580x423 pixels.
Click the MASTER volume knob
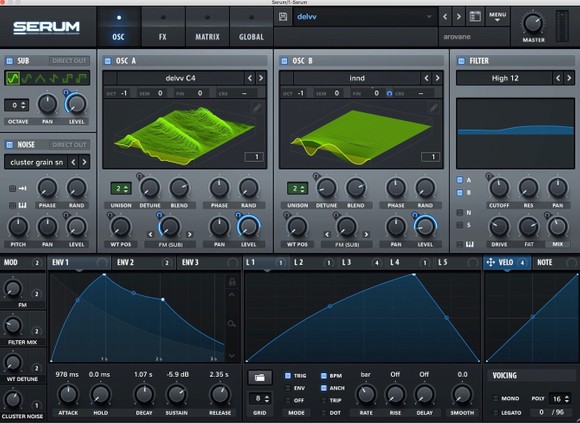click(x=533, y=23)
